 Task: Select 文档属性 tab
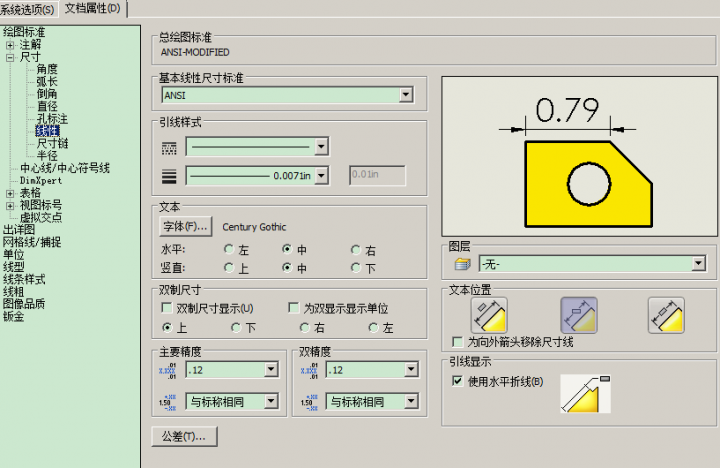coord(92,9)
